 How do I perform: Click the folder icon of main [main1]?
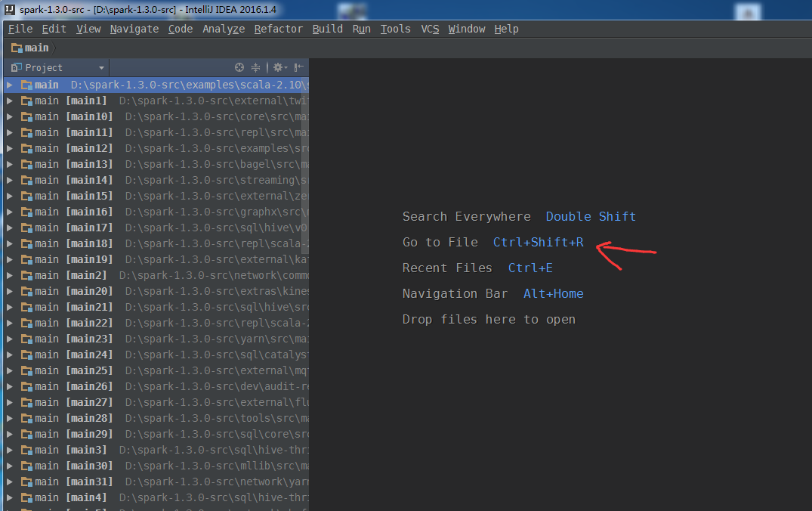pos(26,101)
